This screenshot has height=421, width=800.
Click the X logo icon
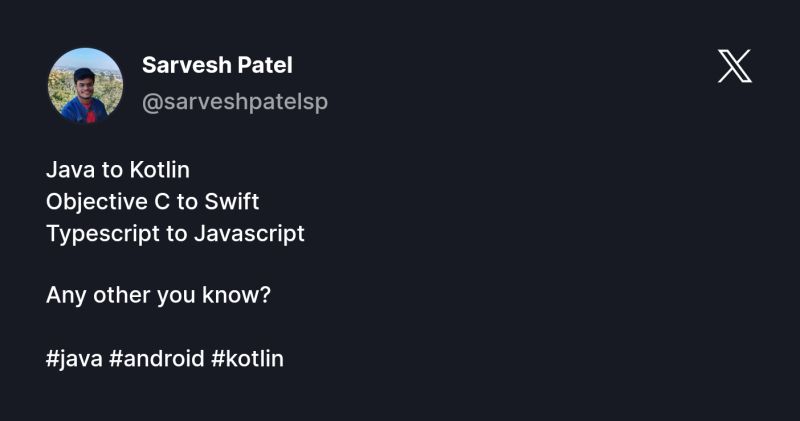coord(735,66)
